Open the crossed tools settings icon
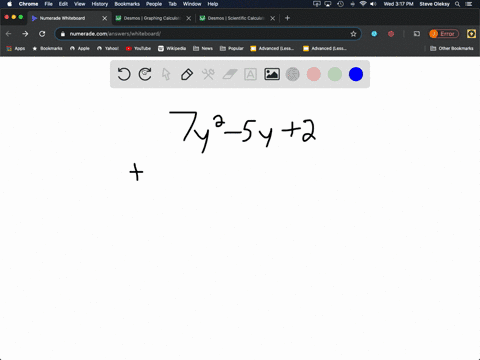This screenshot has width=480, height=360. 208,74
